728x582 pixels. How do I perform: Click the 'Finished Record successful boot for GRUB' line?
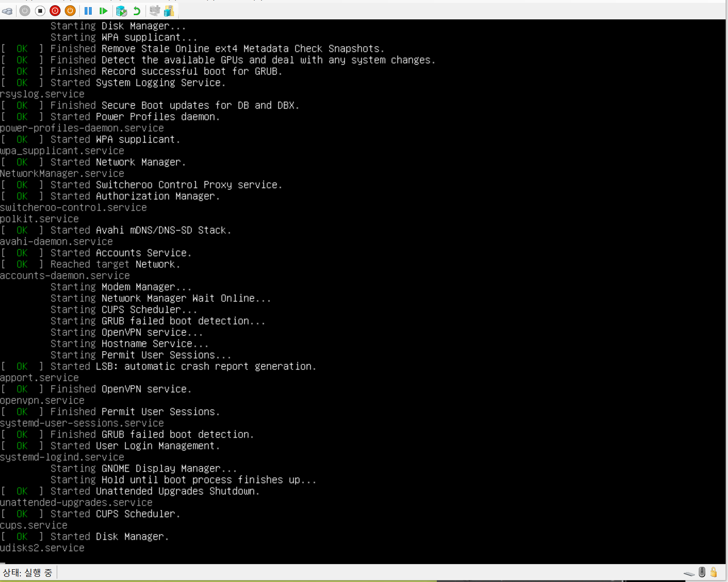pyautogui.click(x=141, y=71)
